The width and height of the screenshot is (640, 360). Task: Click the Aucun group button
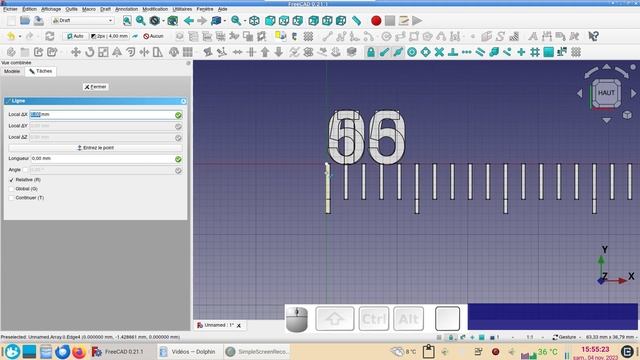[153, 36]
